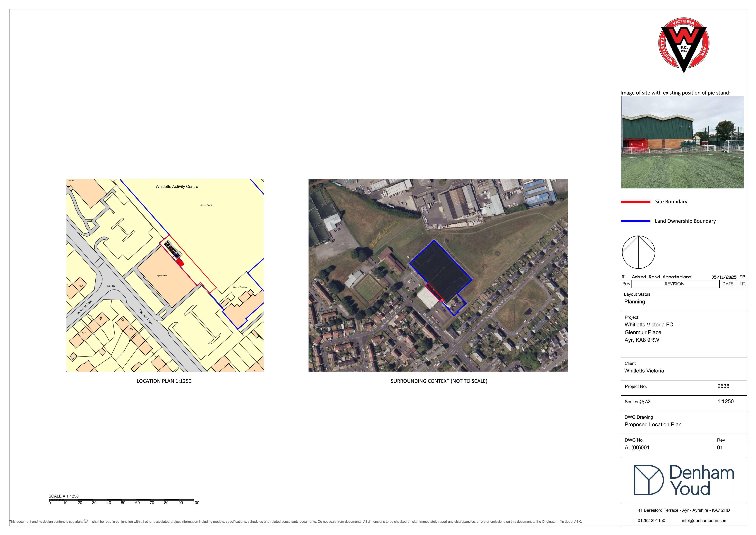756x535 pixels.
Task: Click the red filled pie stand square on plan
Action: pos(180,263)
